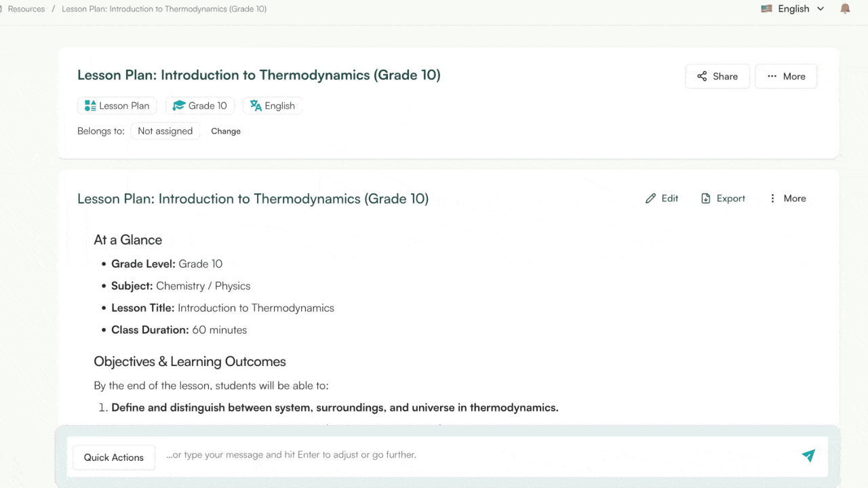Click the lesson plan breadcrumb title
Viewport: 868px width, 488px height.
pos(164,9)
